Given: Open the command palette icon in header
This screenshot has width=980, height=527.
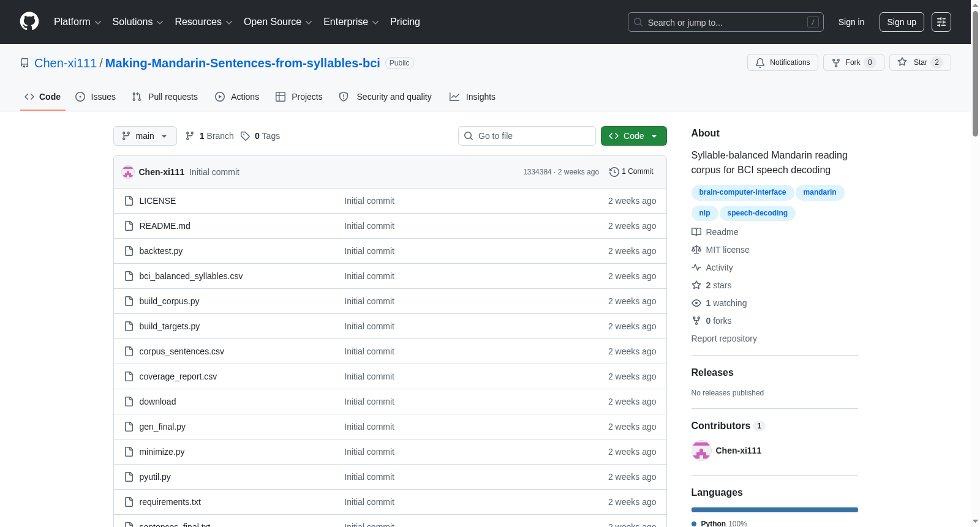Looking at the screenshot, I should click(941, 22).
